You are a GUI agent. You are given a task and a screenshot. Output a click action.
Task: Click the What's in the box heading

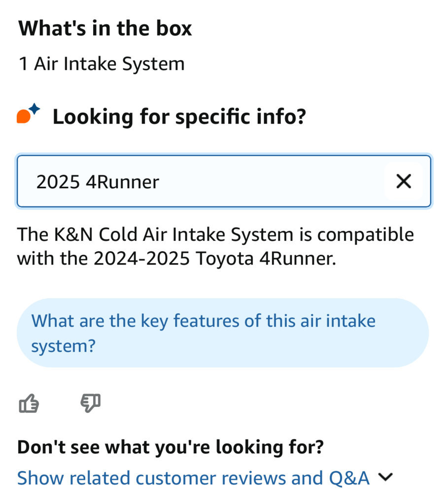105,28
